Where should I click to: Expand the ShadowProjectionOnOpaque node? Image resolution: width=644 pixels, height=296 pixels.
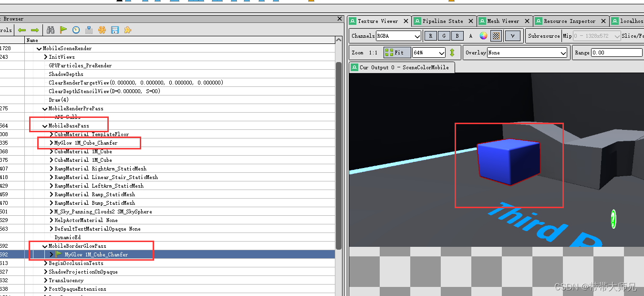(x=45, y=272)
